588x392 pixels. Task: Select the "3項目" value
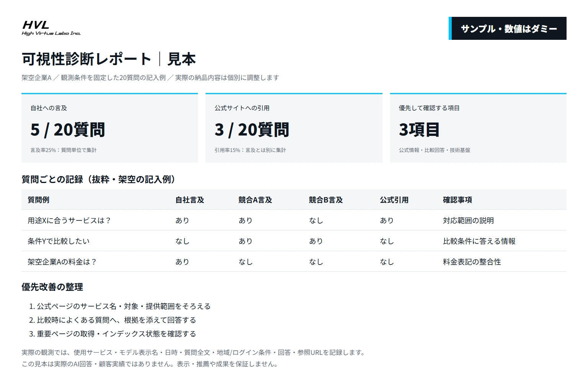[419, 130]
